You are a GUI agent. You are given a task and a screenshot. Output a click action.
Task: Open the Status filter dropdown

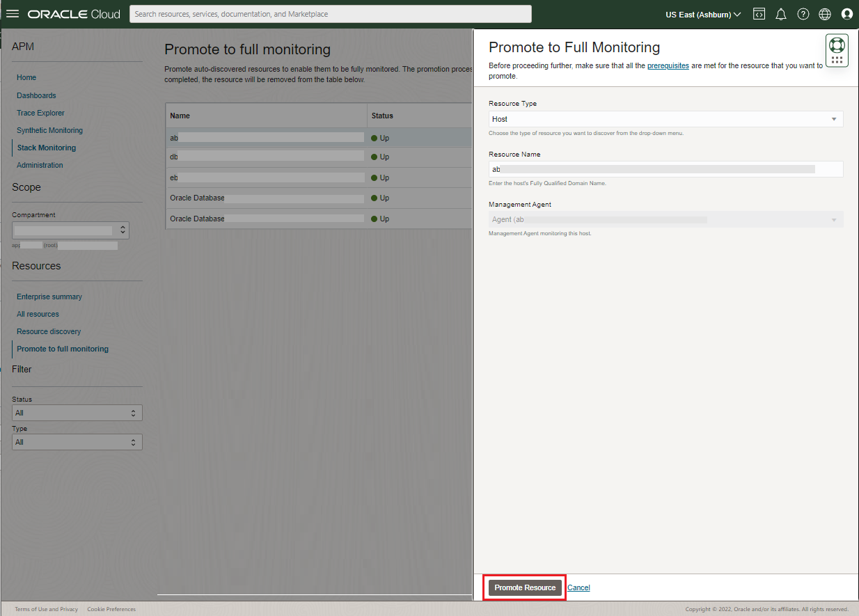tap(77, 413)
